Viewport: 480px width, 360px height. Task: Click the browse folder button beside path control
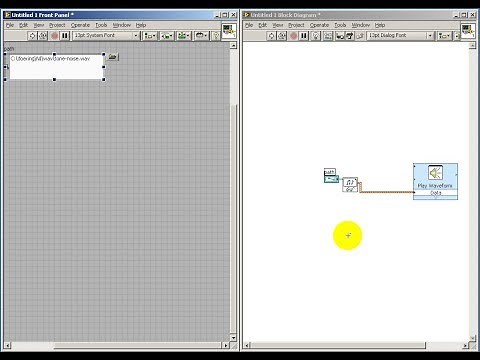coord(113,57)
